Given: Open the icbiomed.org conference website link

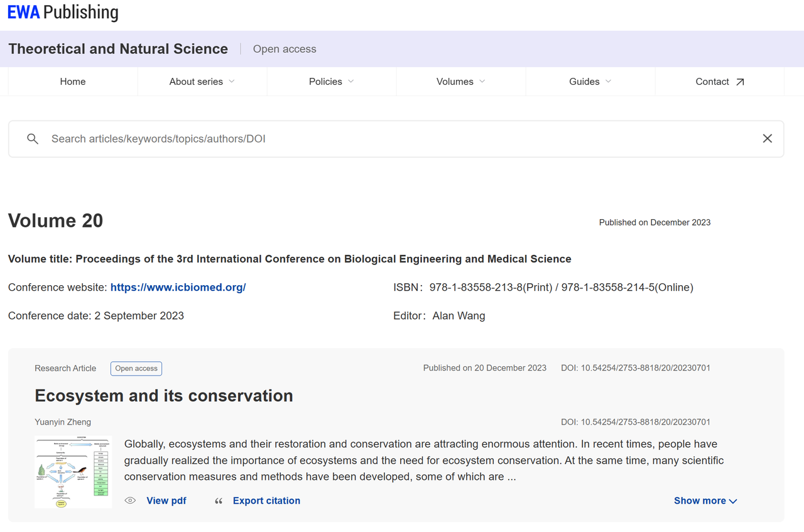Looking at the screenshot, I should click(x=178, y=288).
